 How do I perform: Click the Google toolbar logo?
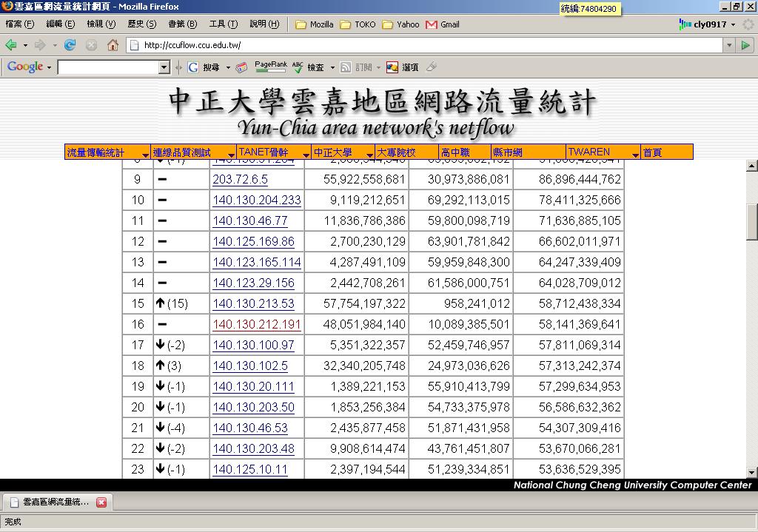click(25, 67)
